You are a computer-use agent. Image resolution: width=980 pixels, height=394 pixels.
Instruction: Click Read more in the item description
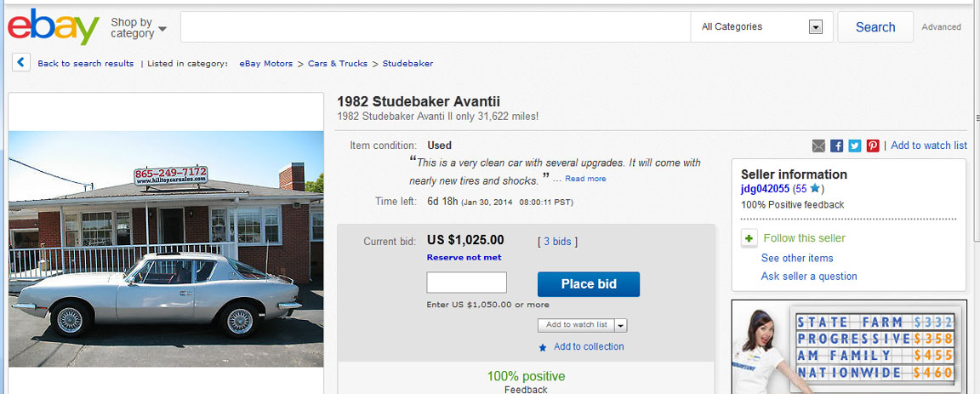point(585,179)
